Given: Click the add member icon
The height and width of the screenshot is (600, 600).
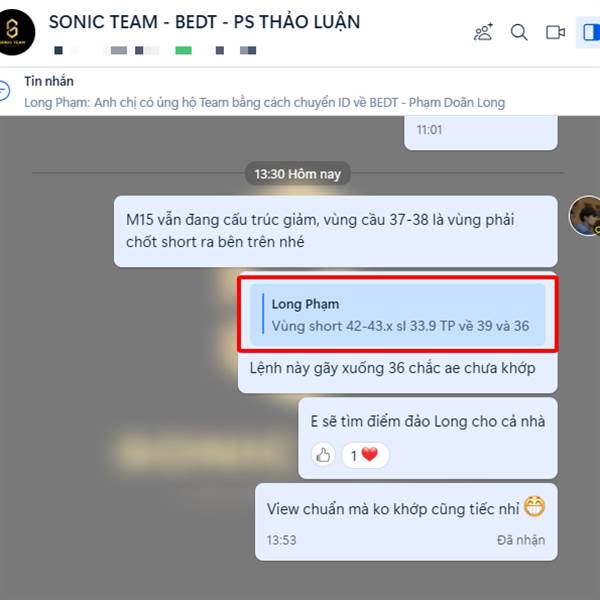Looking at the screenshot, I should [483, 32].
